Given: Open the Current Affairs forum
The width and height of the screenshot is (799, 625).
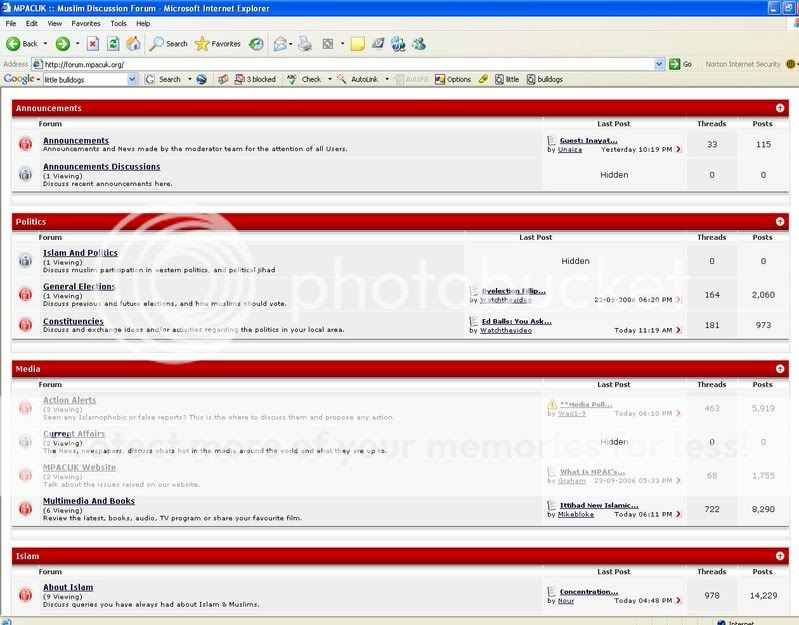Looking at the screenshot, I should click(74, 433).
